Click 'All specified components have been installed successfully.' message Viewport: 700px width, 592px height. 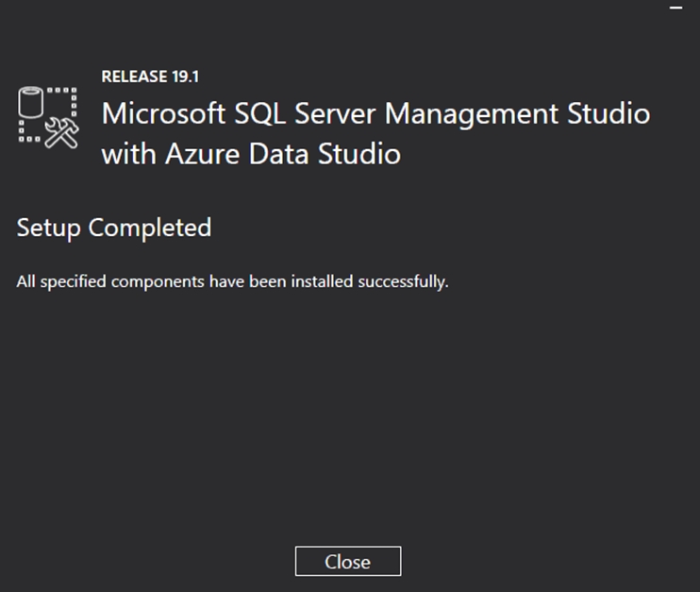click(x=233, y=282)
